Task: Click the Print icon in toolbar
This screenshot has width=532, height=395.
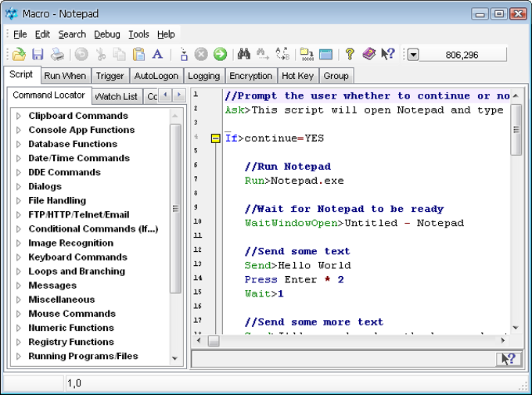Action: coord(57,54)
